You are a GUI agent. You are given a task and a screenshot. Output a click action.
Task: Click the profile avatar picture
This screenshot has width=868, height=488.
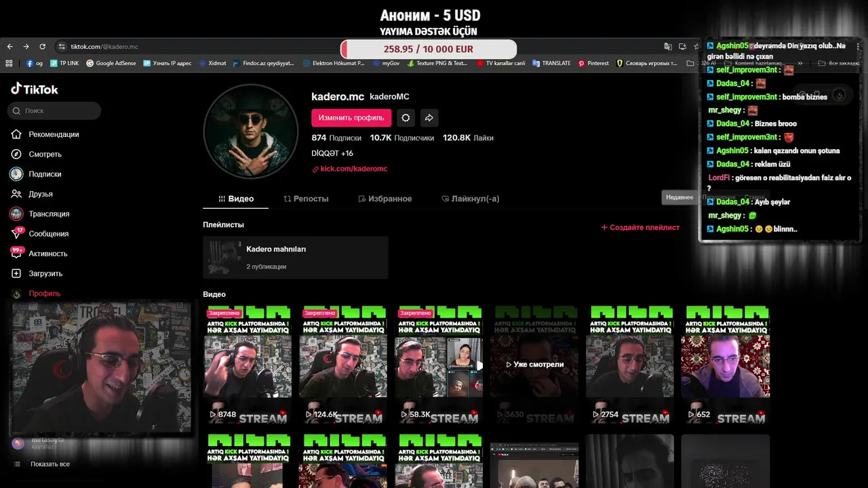click(251, 131)
